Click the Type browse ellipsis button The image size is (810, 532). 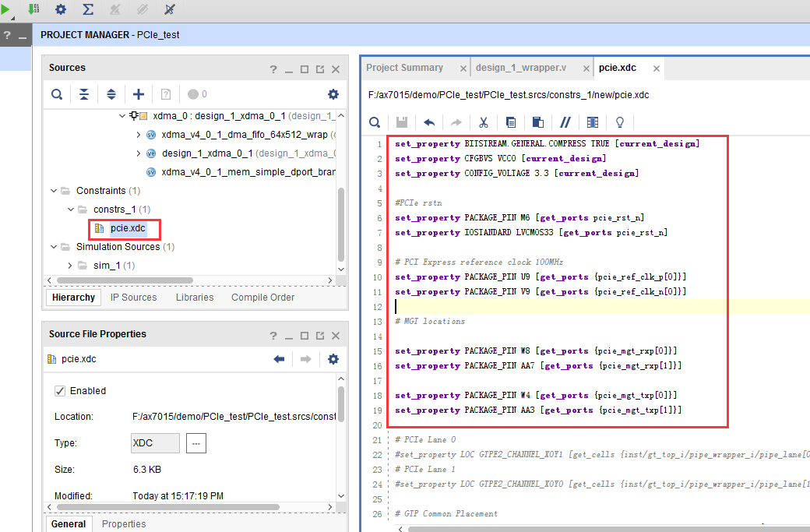pyautogui.click(x=195, y=443)
